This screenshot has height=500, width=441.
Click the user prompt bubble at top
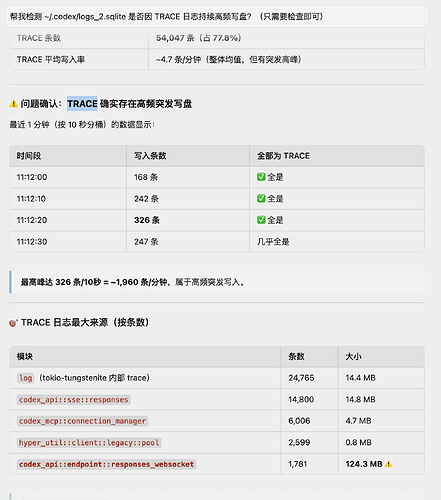[x=217, y=16]
